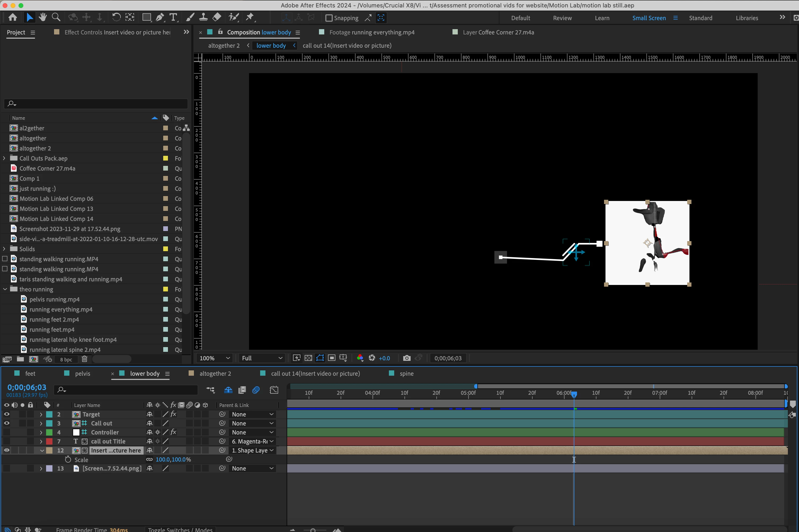This screenshot has height=532, width=799.
Task: Select the Hand tool
Action: pyautogui.click(x=43, y=17)
